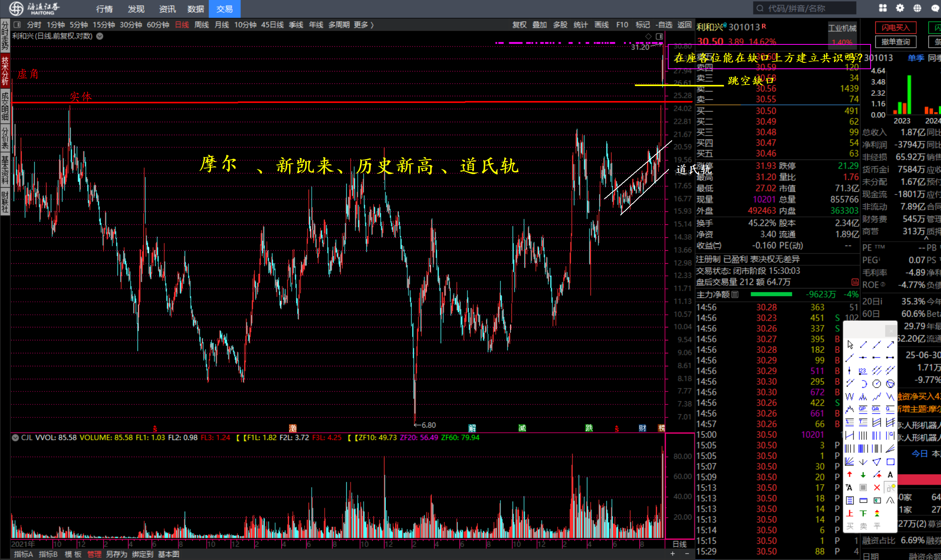Click the stock code search field
The image size is (941, 560).
[804, 8]
